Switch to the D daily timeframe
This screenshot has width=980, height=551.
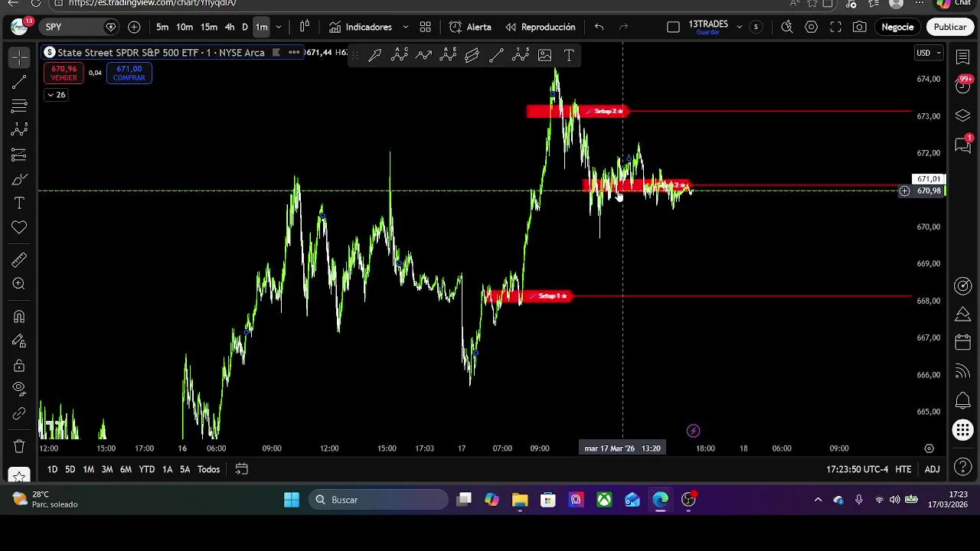[245, 27]
